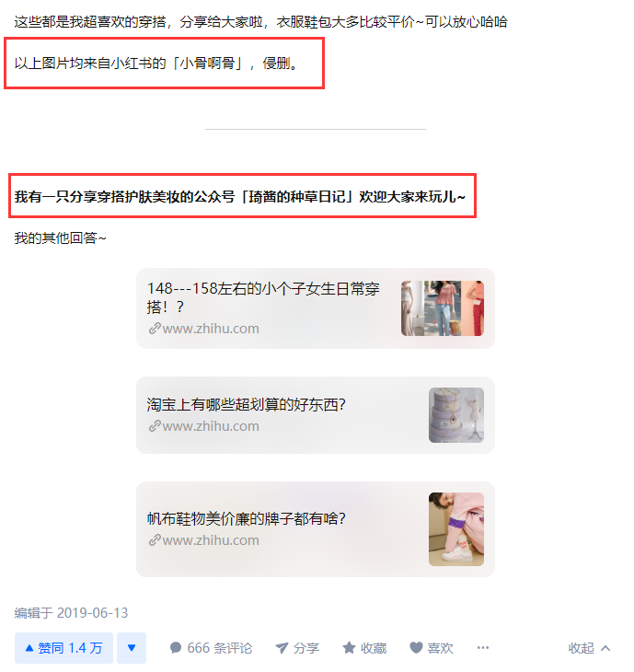
Task: Open the 666 条评论 comments
Action: (211, 647)
